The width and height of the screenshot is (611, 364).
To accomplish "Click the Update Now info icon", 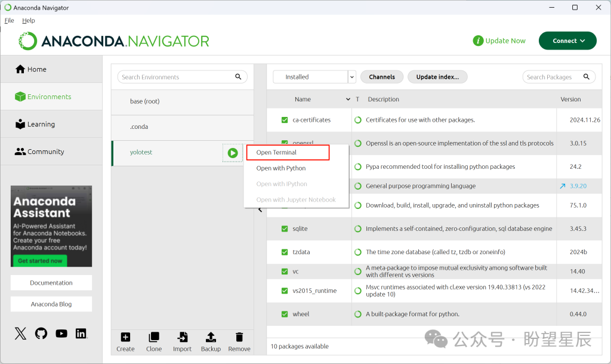I will click(478, 41).
